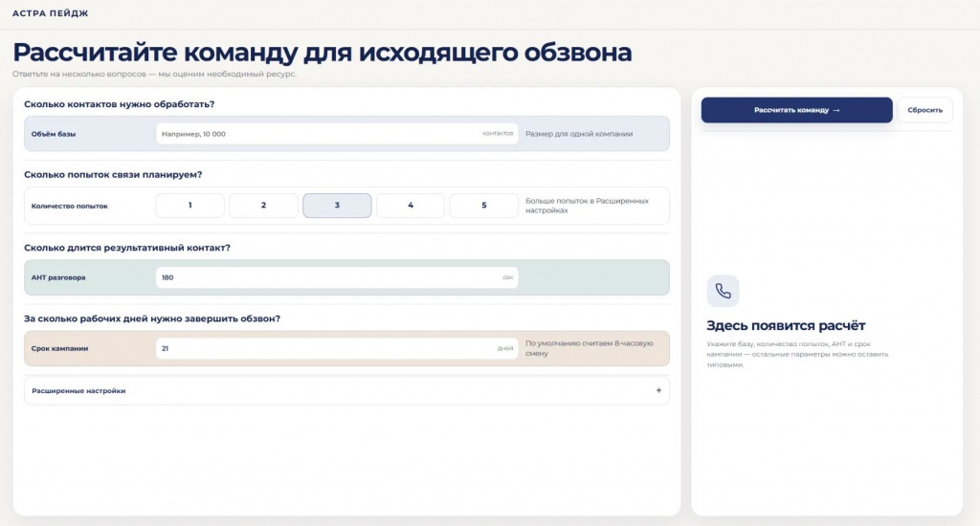Select 2 attempts option
980x526 pixels.
coord(263,206)
